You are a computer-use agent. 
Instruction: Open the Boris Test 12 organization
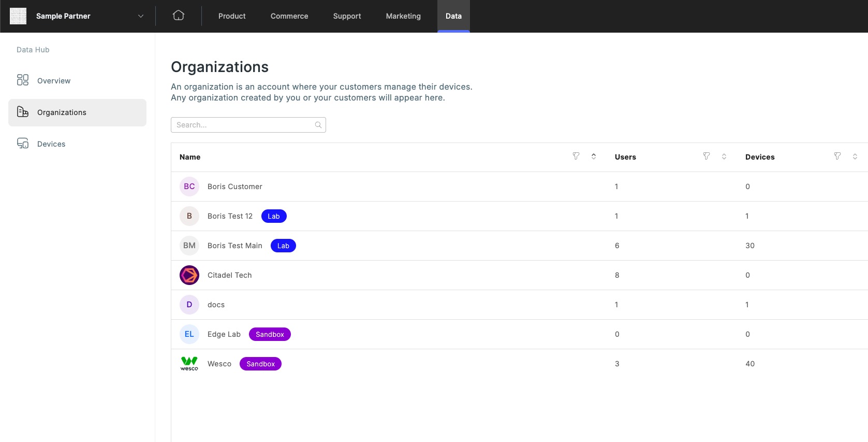tap(230, 216)
